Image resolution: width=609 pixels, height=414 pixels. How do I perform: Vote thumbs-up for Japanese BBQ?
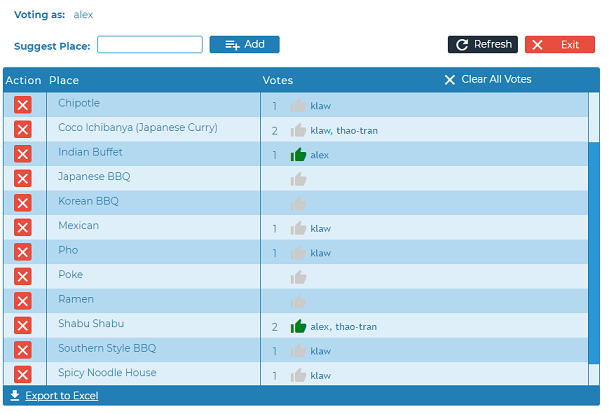pyautogui.click(x=298, y=179)
